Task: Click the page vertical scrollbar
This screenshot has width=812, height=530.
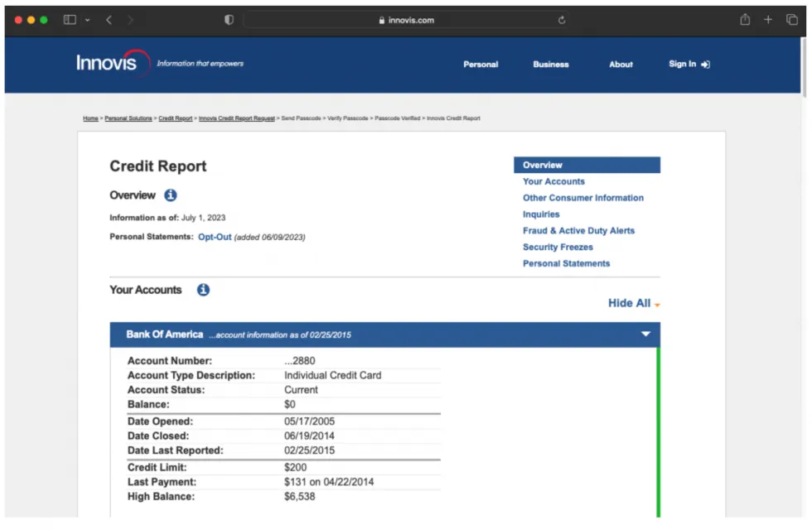Action: pyautogui.click(x=803, y=66)
